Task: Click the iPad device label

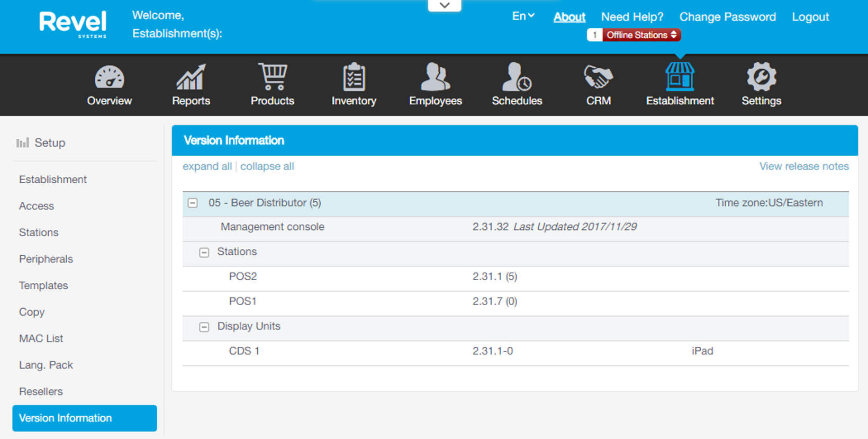Action: [702, 351]
